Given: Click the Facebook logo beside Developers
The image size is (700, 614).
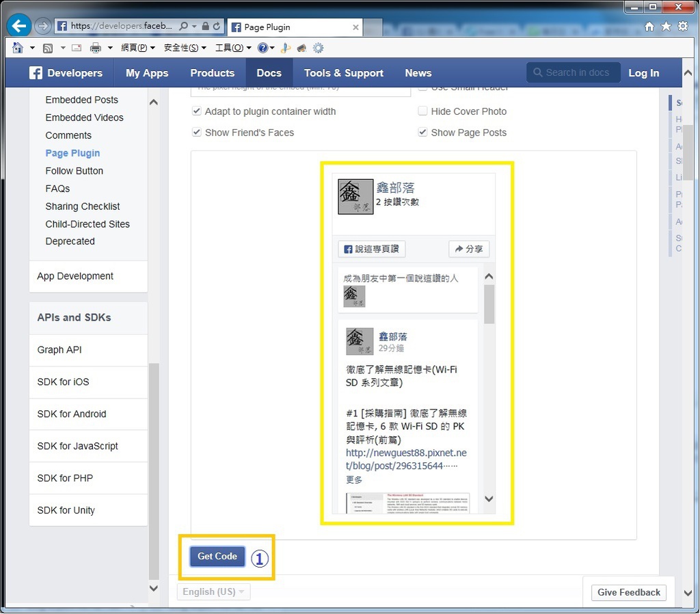Looking at the screenshot, I should click(36, 72).
